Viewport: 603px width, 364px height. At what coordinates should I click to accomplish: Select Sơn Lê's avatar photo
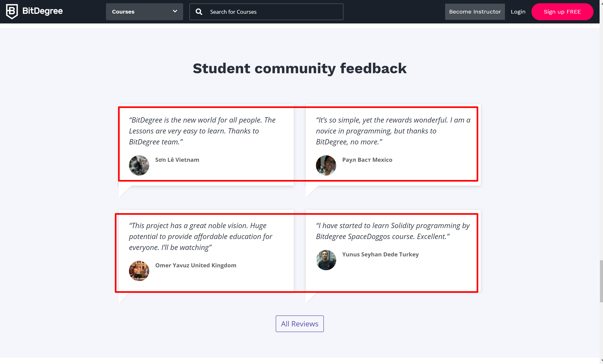click(x=139, y=165)
